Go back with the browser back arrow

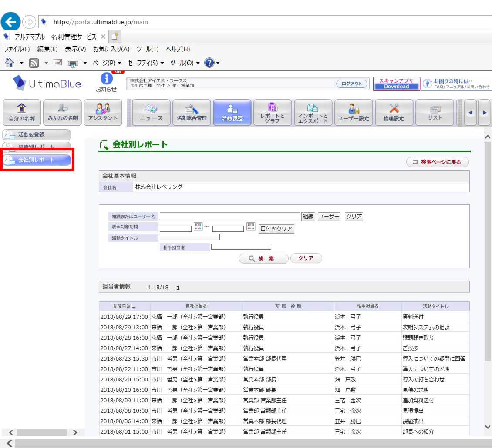click(11, 22)
